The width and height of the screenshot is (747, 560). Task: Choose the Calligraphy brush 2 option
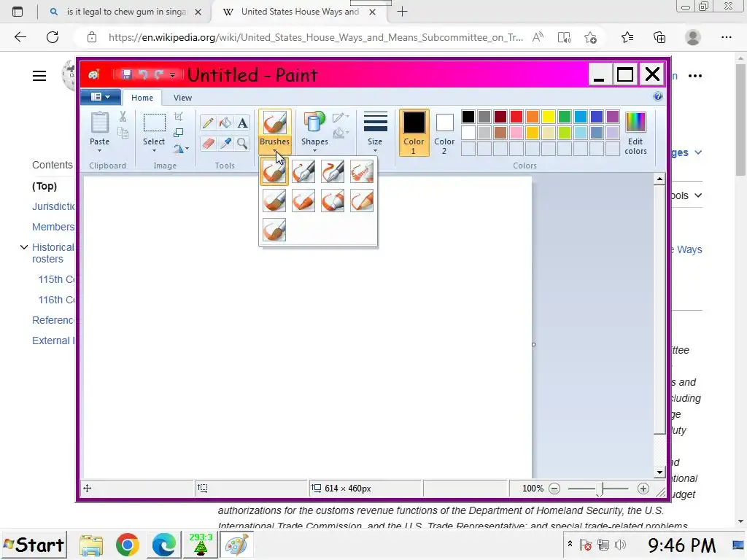click(x=333, y=171)
